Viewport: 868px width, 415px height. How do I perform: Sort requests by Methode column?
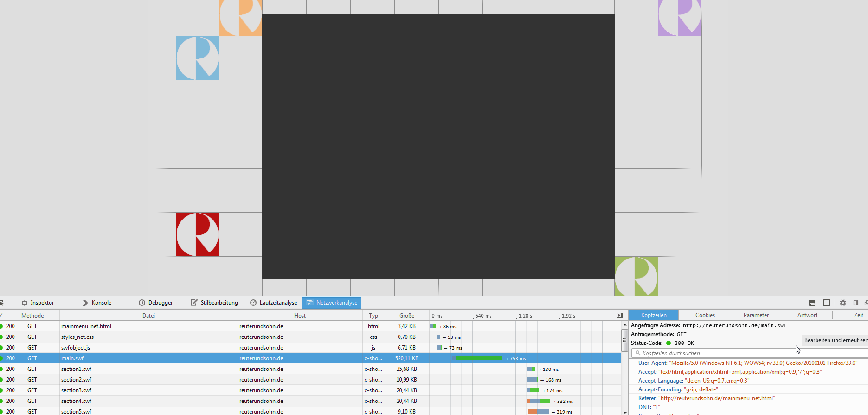[x=32, y=316]
